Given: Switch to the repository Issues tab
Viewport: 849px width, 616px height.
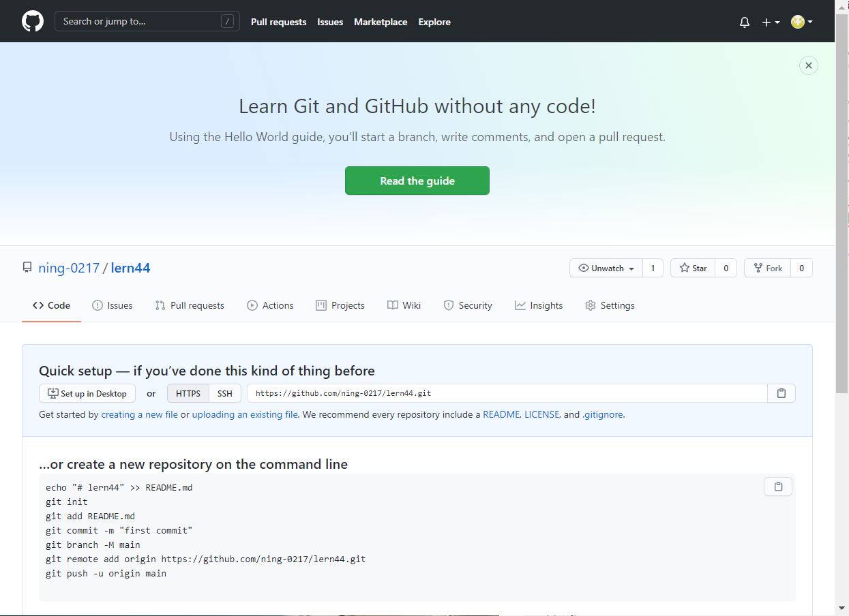Looking at the screenshot, I should [x=113, y=305].
